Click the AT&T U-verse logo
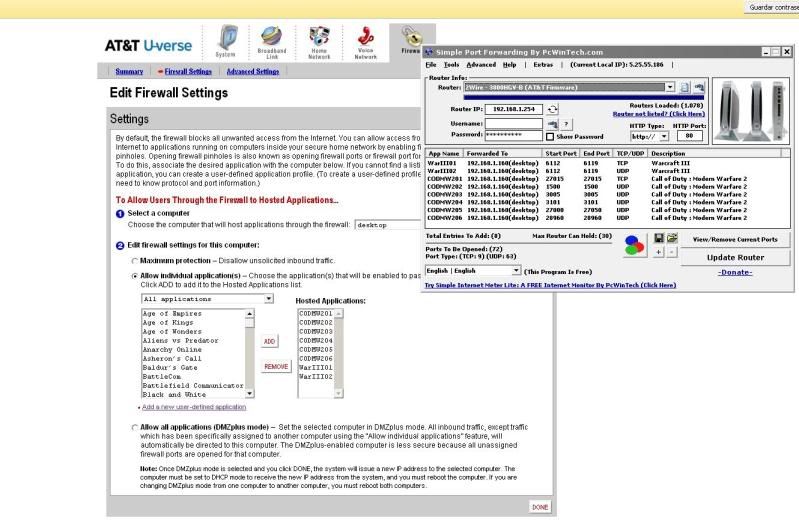The width and height of the screenshot is (799, 524). point(148,45)
